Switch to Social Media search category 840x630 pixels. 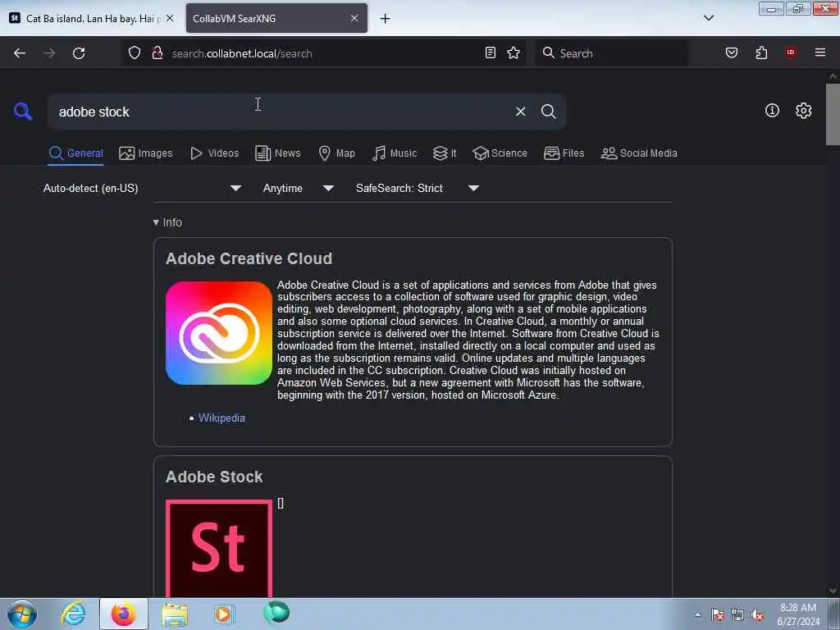point(639,153)
